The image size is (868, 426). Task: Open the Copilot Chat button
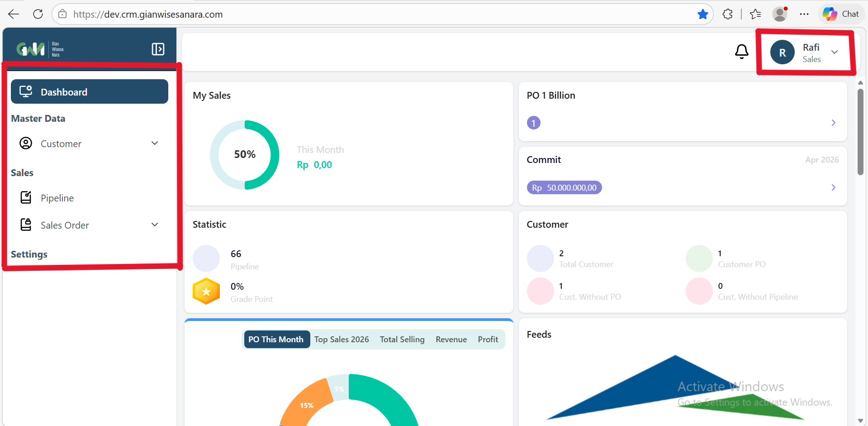(x=841, y=14)
